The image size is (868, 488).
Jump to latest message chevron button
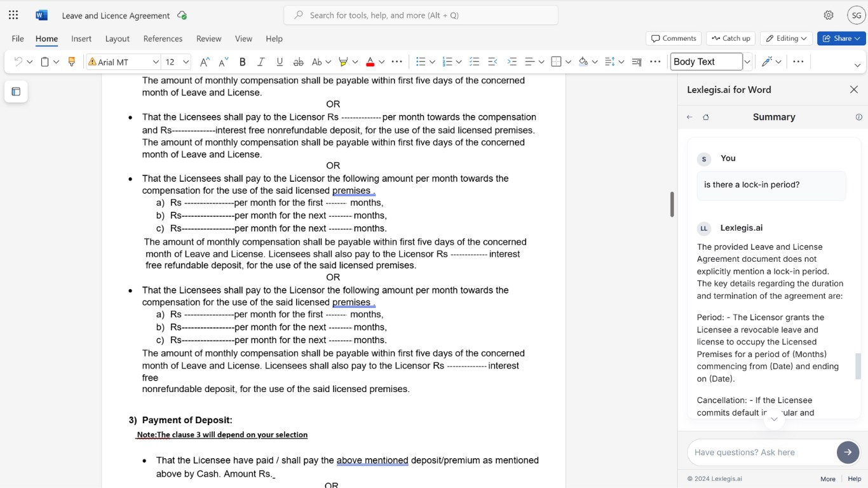773,418
